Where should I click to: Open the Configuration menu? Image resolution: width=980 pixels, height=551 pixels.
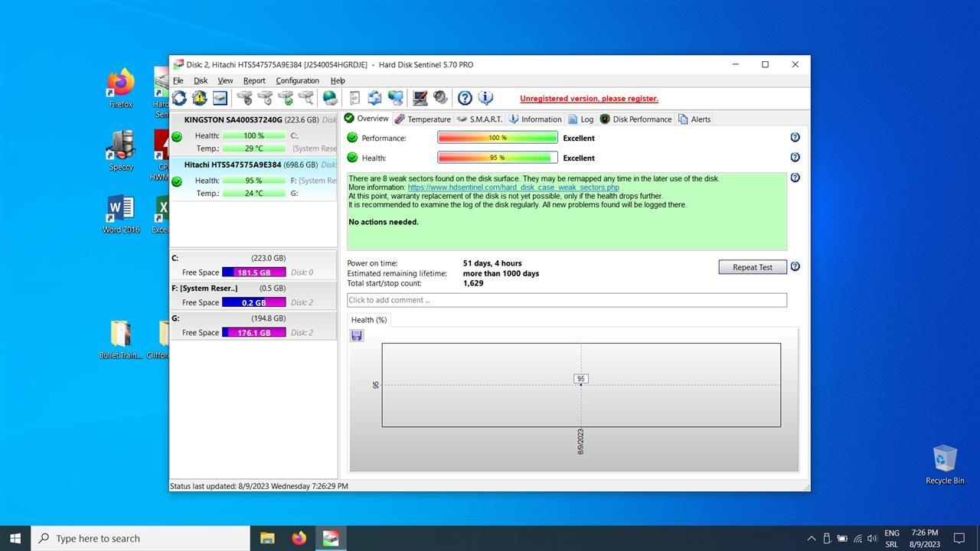[x=297, y=80]
